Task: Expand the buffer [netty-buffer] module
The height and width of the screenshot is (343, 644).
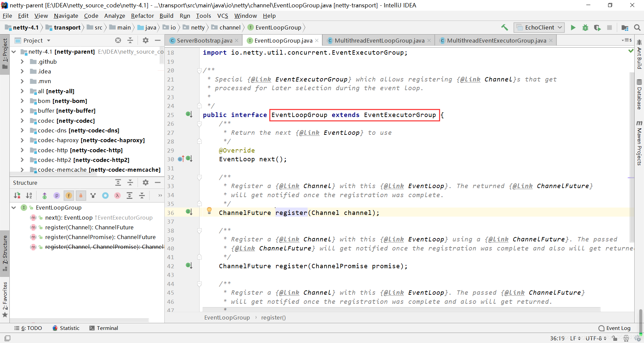Action: 22,111
